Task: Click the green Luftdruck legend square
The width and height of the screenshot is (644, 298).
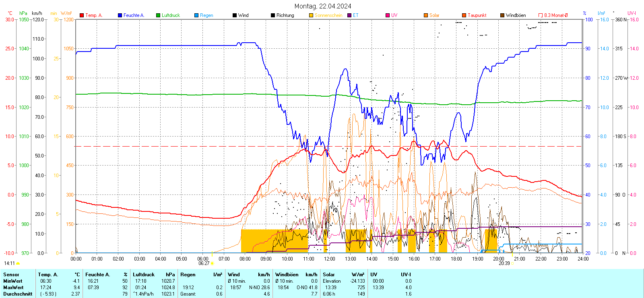Action: [158, 15]
